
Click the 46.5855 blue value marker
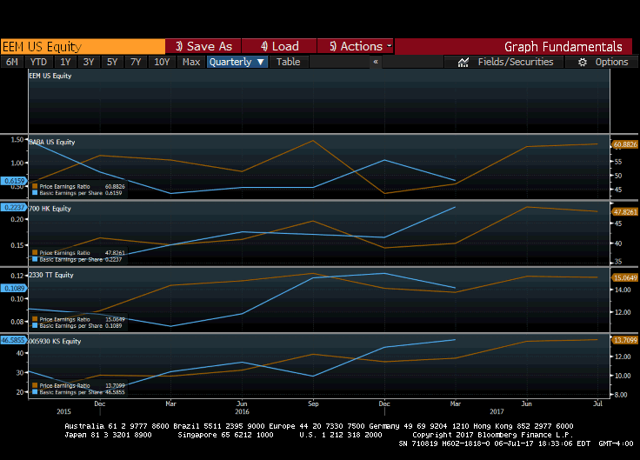(14, 340)
